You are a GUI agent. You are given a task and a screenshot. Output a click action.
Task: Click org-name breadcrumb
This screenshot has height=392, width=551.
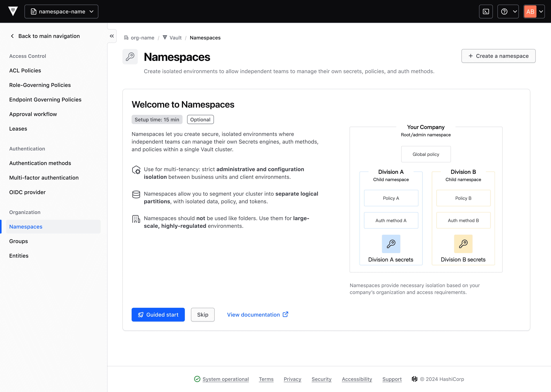click(139, 38)
